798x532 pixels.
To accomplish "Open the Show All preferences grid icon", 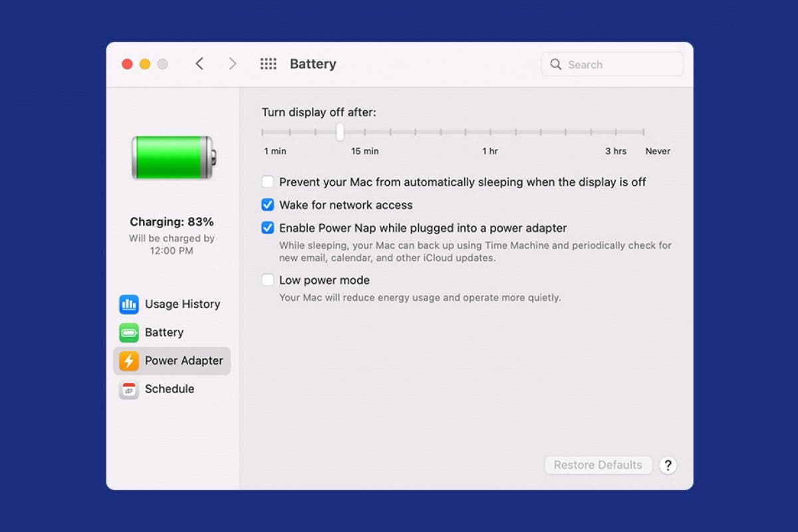I will click(x=268, y=63).
